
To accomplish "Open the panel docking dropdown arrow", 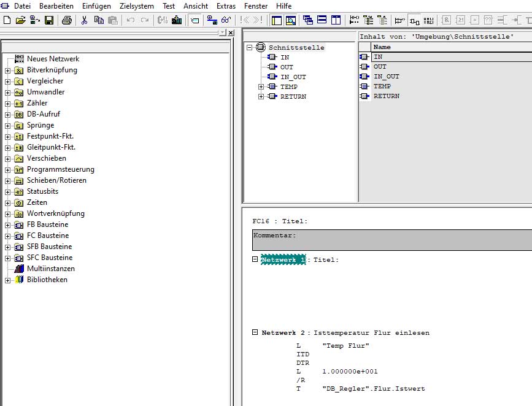I will [222, 33].
